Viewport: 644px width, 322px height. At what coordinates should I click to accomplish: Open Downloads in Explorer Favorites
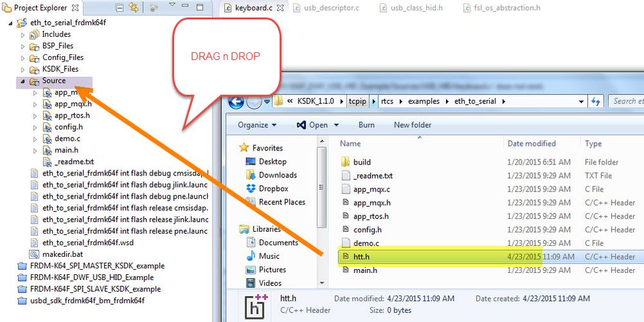click(278, 175)
